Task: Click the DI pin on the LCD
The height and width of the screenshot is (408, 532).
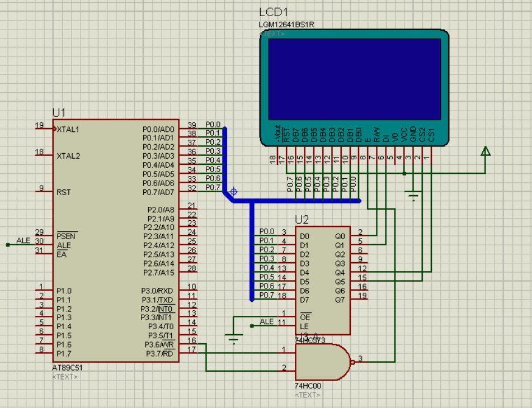Action: [386, 155]
